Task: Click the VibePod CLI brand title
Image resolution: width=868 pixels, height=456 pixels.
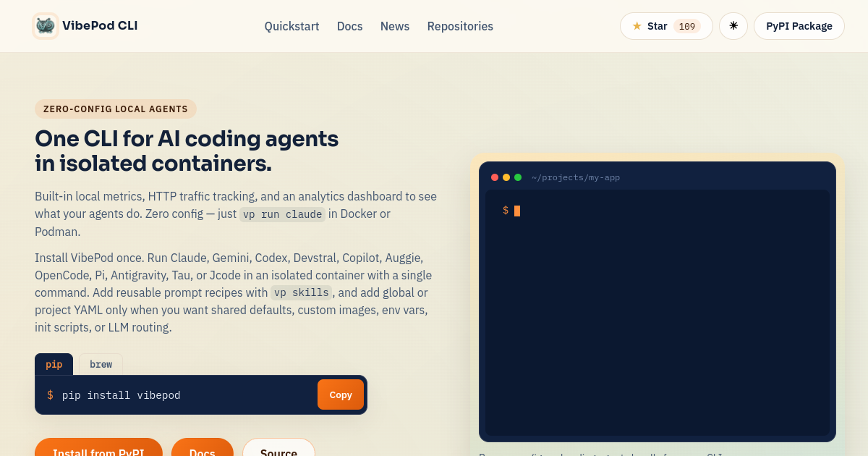Action: 100,26
